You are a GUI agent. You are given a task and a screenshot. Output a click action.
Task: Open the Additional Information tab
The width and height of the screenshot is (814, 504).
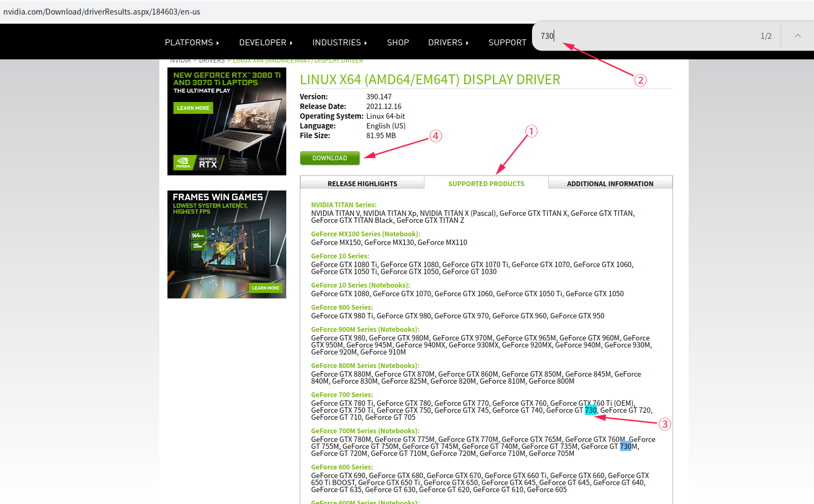[610, 183]
